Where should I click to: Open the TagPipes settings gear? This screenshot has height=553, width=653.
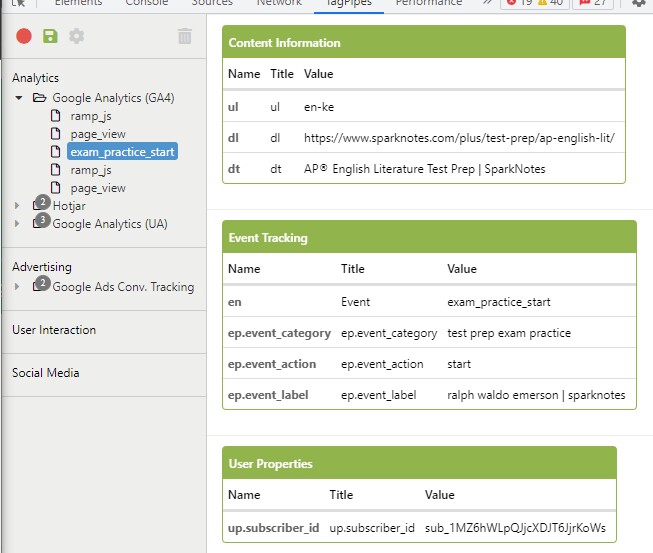click(x=77, y=36)
